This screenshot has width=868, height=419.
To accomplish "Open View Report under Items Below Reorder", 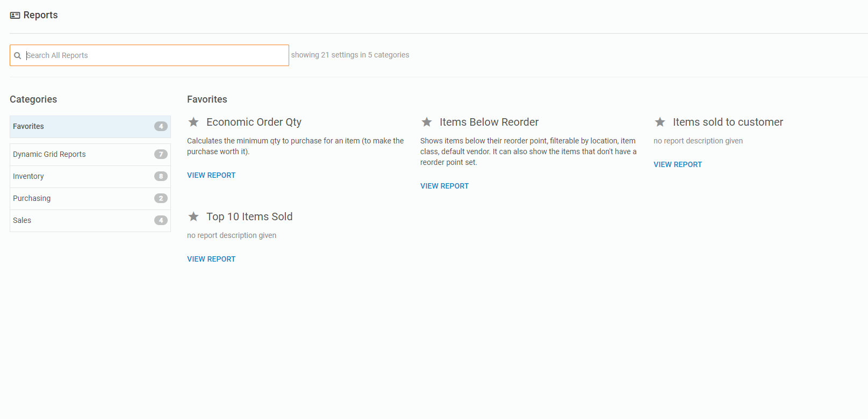I will 444,186.
